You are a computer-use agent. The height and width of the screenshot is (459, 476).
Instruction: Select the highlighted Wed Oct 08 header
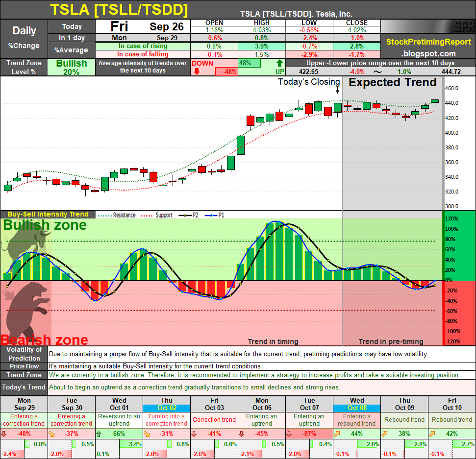click(357, 404)
